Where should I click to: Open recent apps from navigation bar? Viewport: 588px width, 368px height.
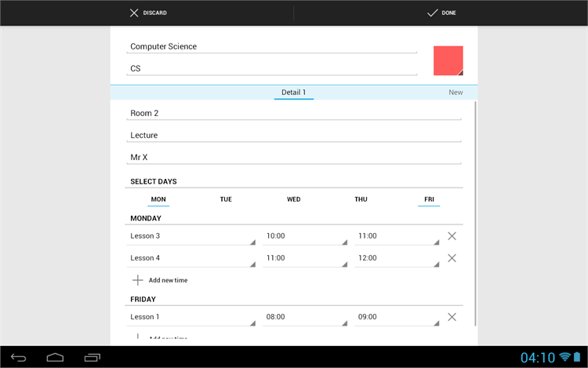coord(92,358)
